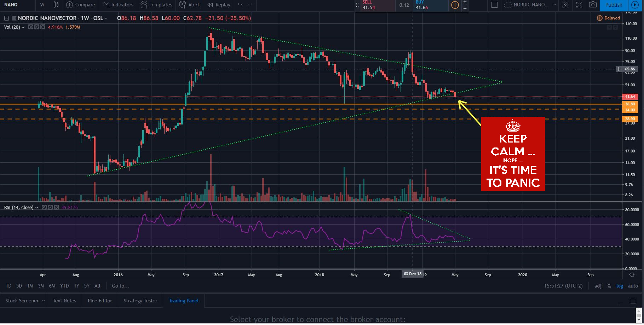Open the Indicators dialog
Screen dimensions: 644x325
pos(118,5)
